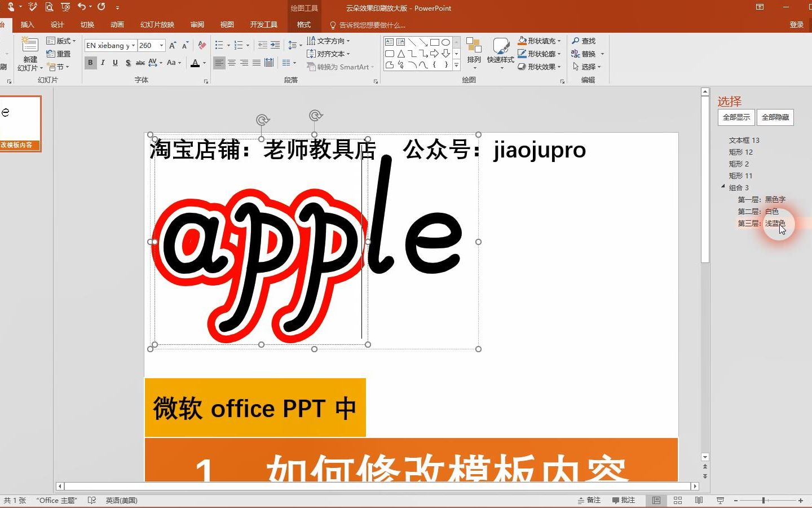The image size is (812, 508).
Task: Open the 格式 drawing tools tab
Action: pos(304,24)
